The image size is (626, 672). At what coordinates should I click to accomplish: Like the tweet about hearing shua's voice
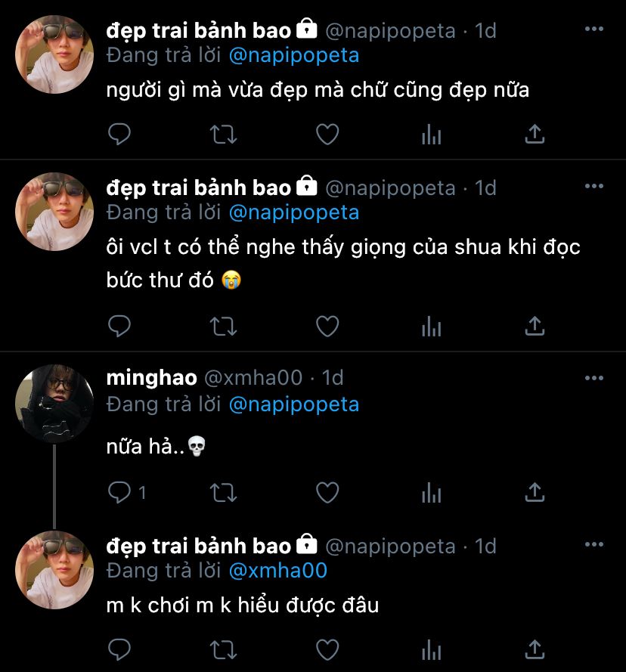coord(327,326)
